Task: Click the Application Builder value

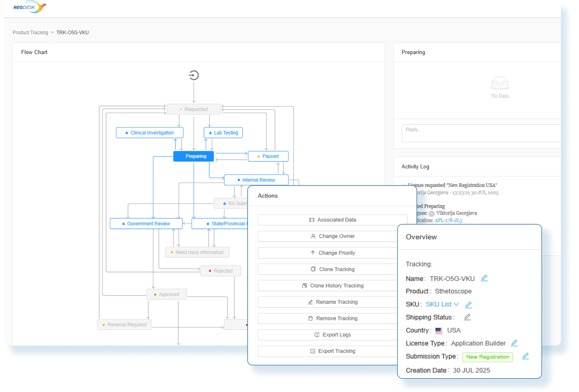Action: [478, 343]
